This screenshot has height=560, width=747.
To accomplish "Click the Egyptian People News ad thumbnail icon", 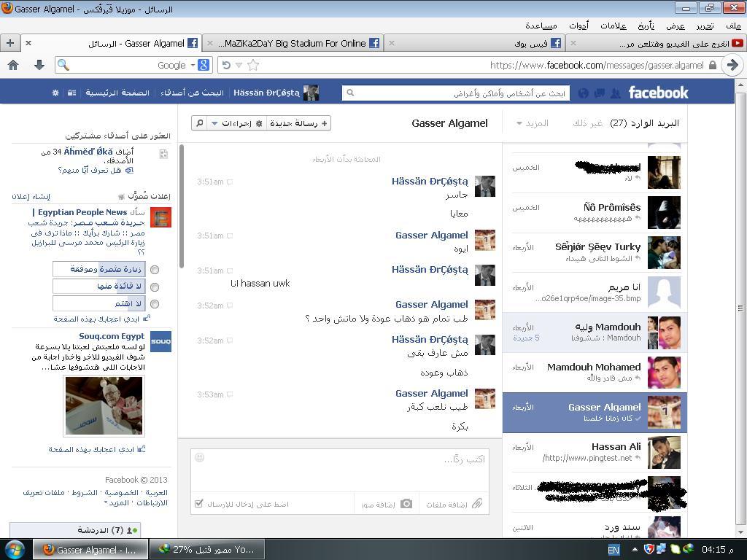I will [160, 217].
